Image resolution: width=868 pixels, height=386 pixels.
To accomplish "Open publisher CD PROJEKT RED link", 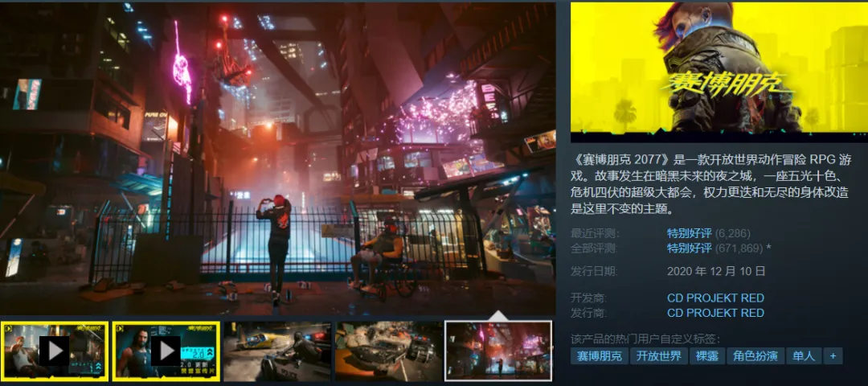I will (715, 313).
